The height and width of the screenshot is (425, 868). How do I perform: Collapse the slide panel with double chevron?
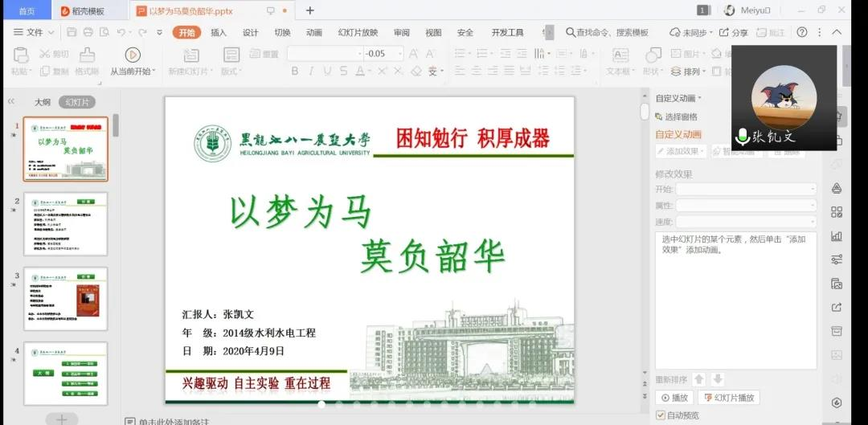point(11,102)
